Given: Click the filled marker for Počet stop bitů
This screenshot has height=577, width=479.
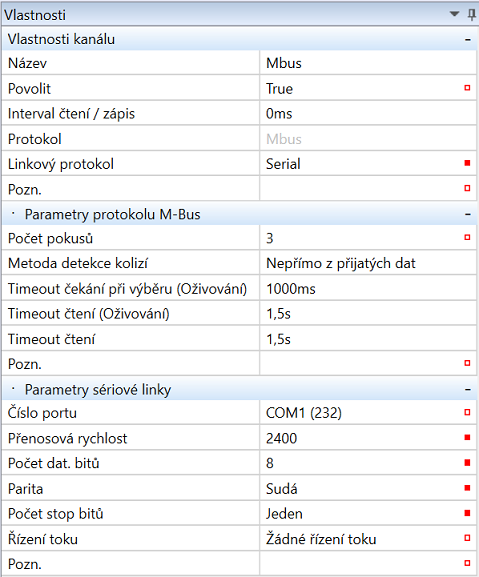Looking at the screenshot, I should pyautogui.click(x=467, y=513).
